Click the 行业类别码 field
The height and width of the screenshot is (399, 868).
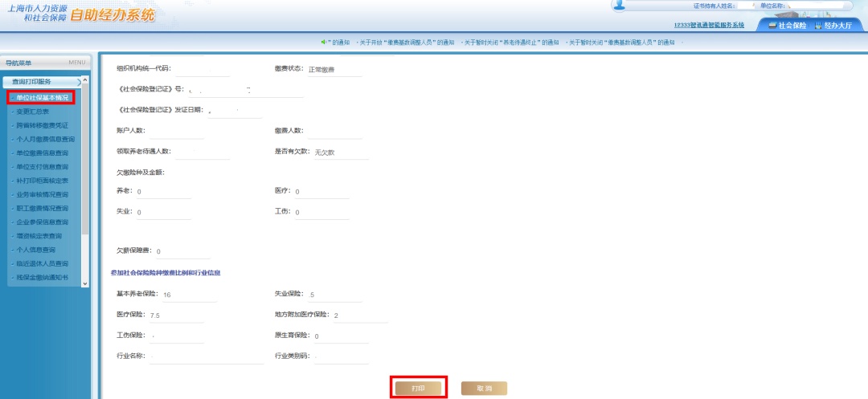pyautogui.click(x=341, y=356)
